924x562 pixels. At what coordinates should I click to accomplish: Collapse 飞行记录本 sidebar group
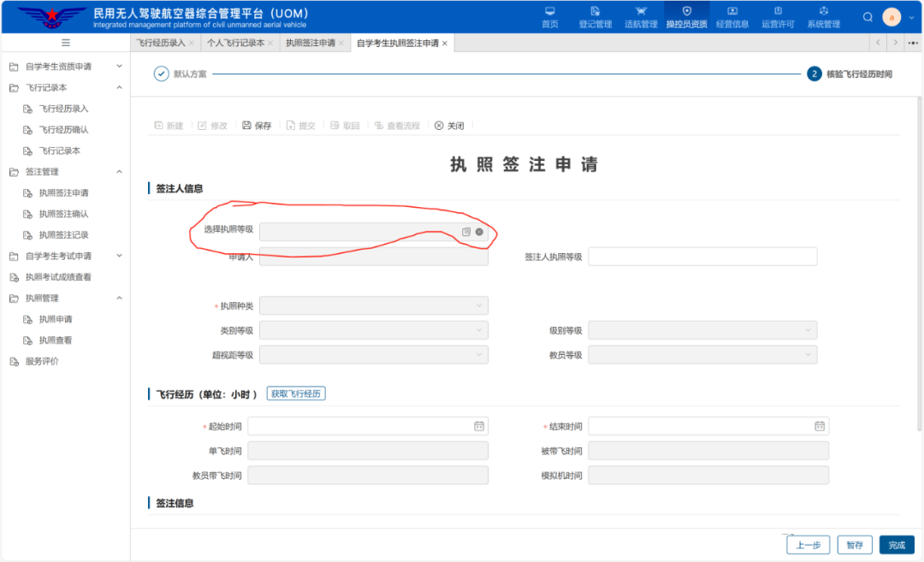pos(66,88)
